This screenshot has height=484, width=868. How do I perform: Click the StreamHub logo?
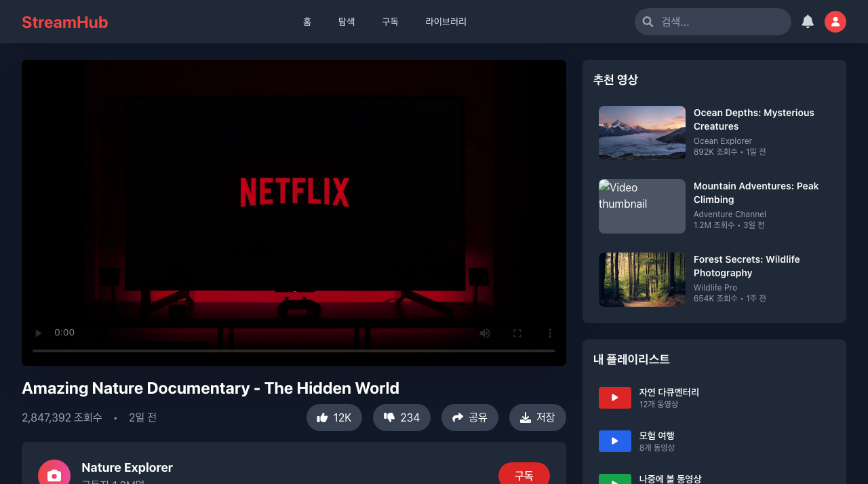pyautogui.click(x=64, y=22)
